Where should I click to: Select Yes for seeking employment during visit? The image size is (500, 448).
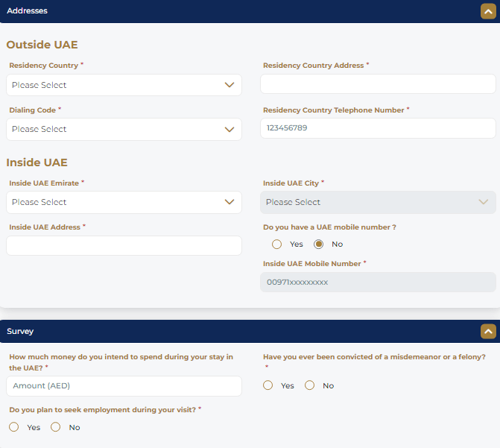pos(14,427)
